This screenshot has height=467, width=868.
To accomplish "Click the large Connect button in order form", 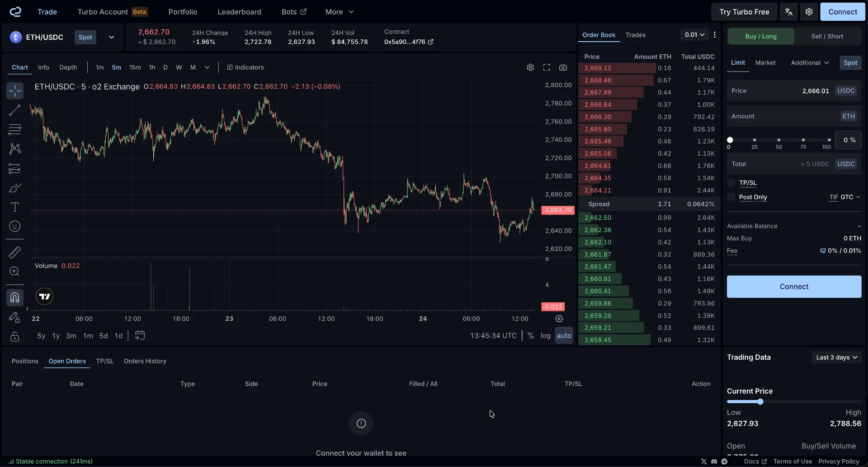I will (x=794, y=287).
